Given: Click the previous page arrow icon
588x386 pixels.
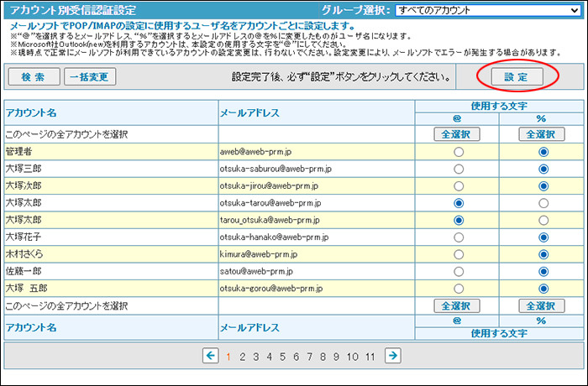Looking at the screenshot, I should (211, 356).
